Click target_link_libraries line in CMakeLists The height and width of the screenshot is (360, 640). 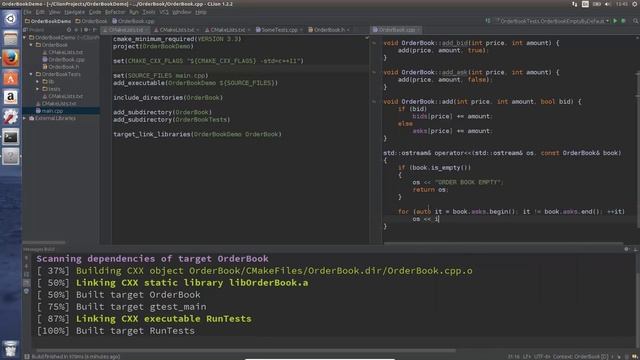click(x=198, y=134)
